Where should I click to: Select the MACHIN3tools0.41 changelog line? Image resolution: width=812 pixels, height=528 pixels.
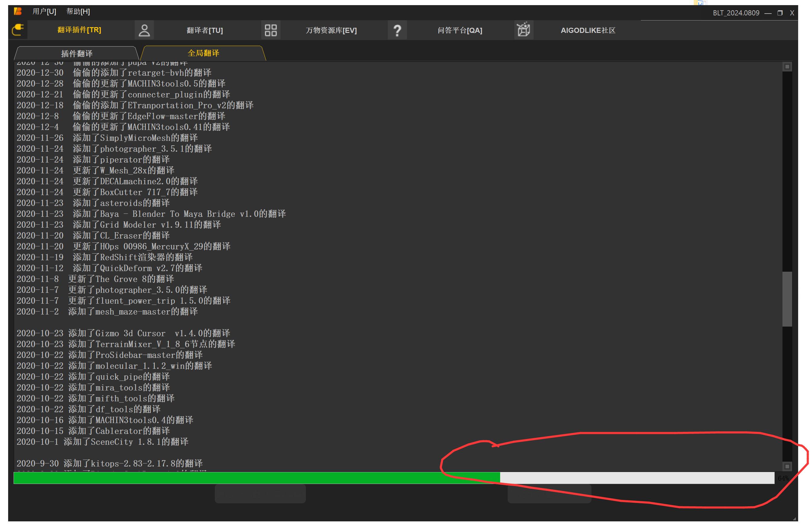(123, 127)
